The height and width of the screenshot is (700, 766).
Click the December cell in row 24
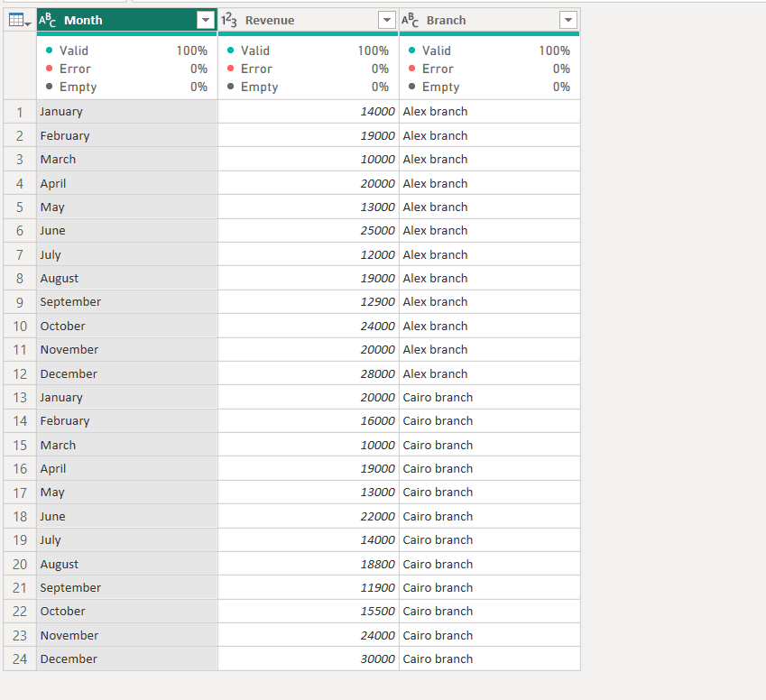127,659
